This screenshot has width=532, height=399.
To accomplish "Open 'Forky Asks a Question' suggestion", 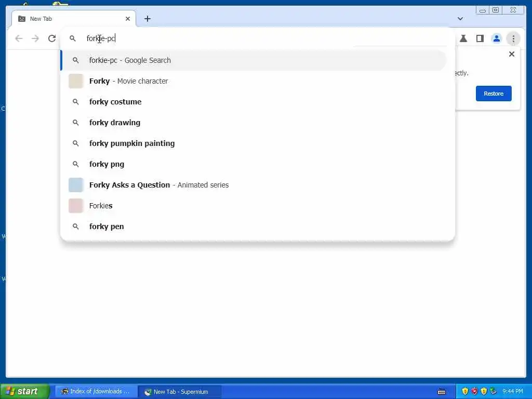I will tap(254, 185).
